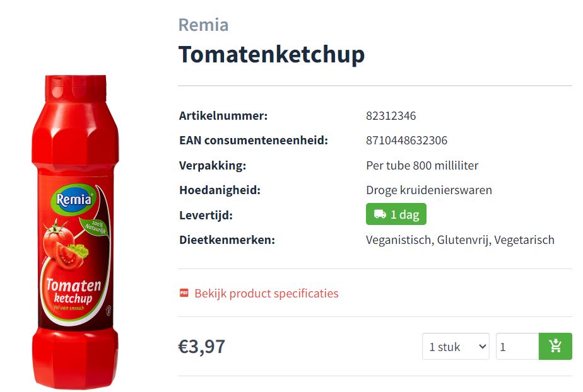Image resolution: width=583 pixels, height=392 pixels.
Task: Click the '100% Natuurlijk' leaf on the bottle
Action: click(x=94, y=226)
